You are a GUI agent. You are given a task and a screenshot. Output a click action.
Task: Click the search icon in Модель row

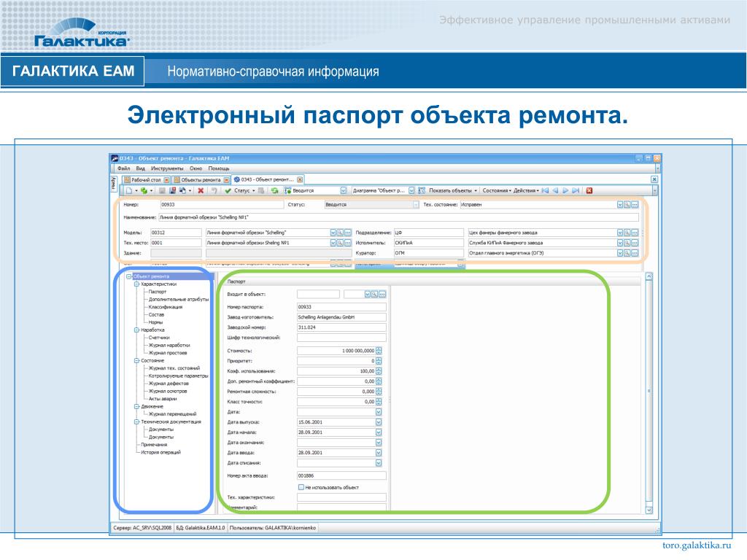(x=340, y=233)
